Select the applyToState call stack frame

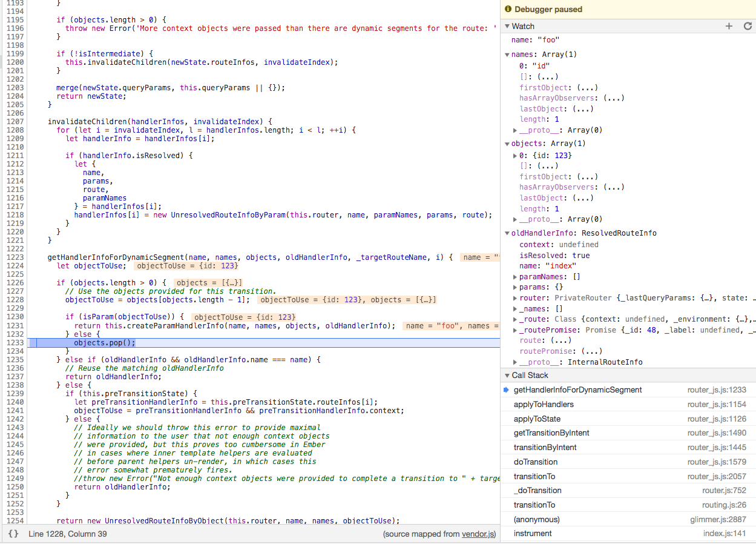(628, 419)
